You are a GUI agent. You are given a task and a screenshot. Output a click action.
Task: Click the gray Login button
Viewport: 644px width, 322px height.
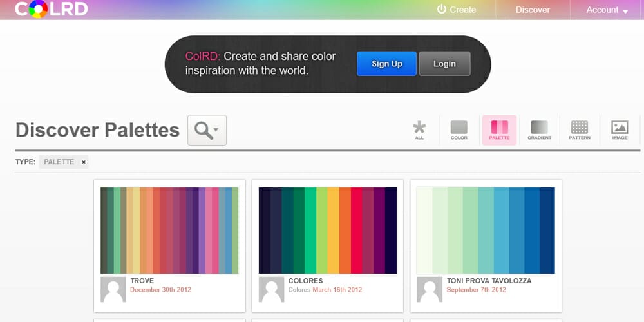pos(444,64)
